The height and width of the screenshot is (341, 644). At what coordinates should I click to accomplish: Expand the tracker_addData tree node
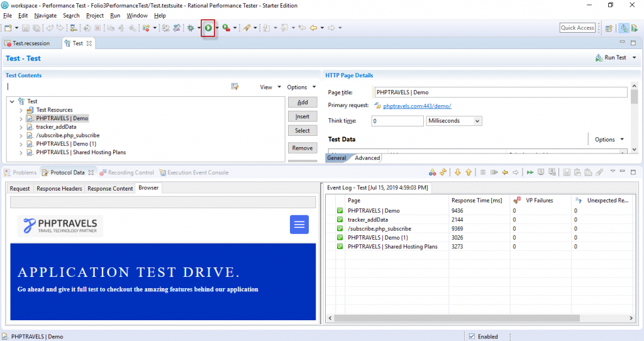21,127
